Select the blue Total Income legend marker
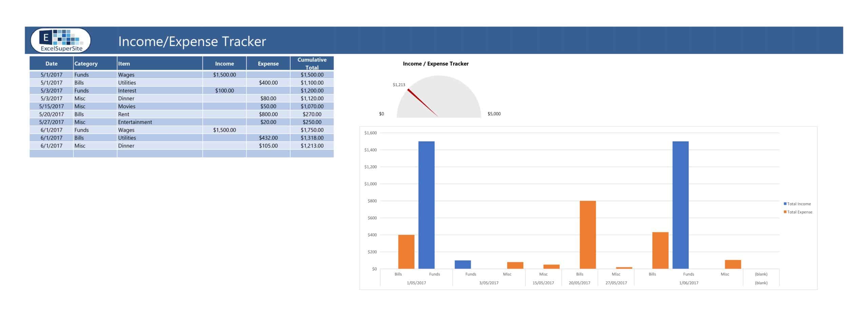This screenshot has width=868, height=318. coord(786,204)
